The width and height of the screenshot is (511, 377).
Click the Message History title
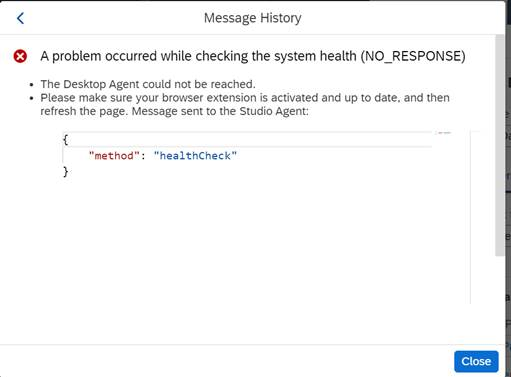(253, 18)
